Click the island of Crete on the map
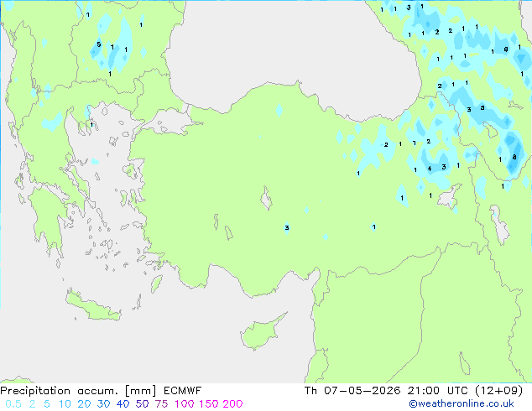The image size is (532, 411). [92, 307]
